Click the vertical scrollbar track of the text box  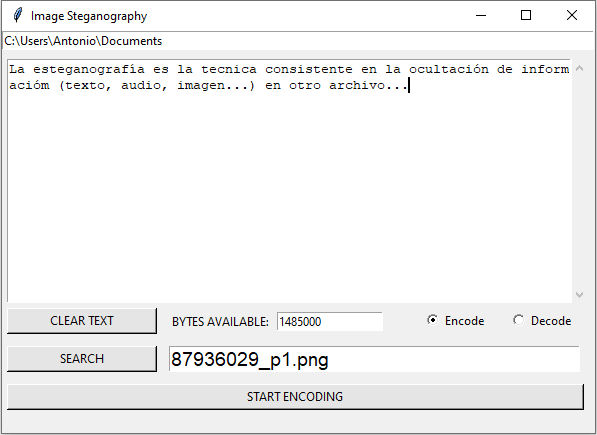579,182
